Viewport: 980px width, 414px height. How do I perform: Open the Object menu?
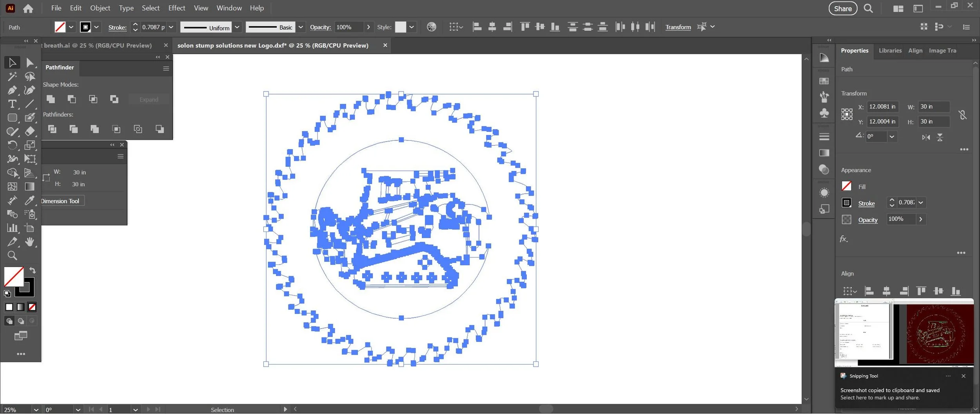(100, 8)
